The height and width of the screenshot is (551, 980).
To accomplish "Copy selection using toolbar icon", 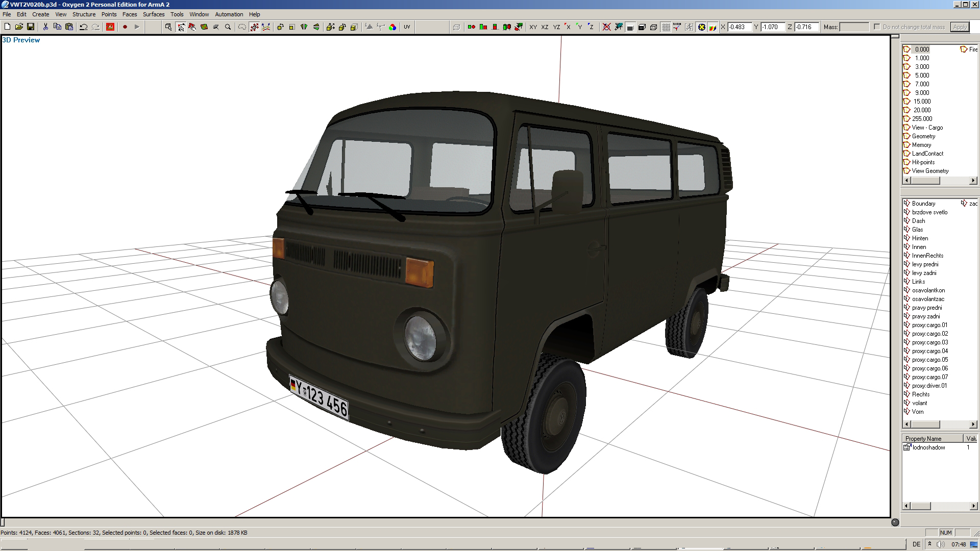I will coord(57,27).
